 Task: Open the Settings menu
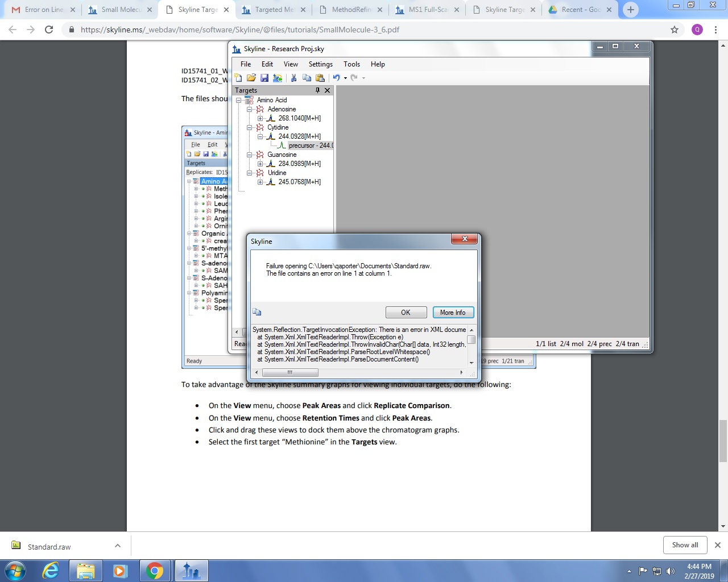click(x=320, y=64)
